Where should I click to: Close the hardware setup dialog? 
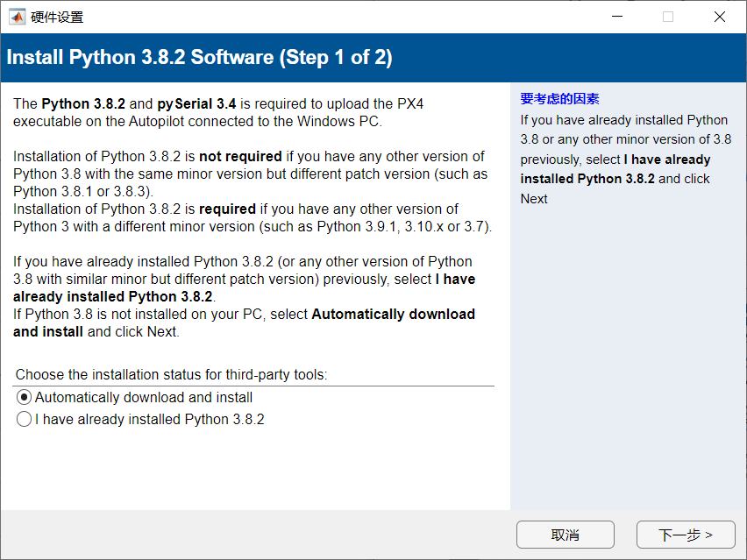pyautogui.click(x=720, y=17)
